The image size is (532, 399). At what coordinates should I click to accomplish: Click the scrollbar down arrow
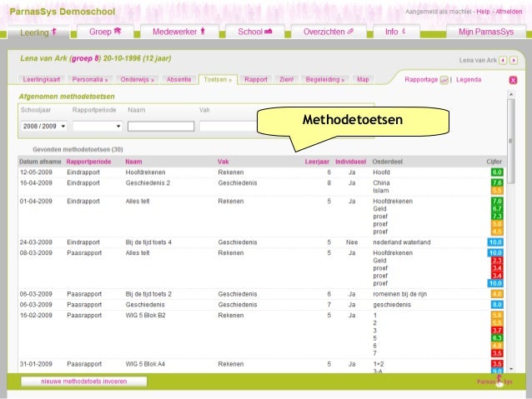(x=511, y=369)
